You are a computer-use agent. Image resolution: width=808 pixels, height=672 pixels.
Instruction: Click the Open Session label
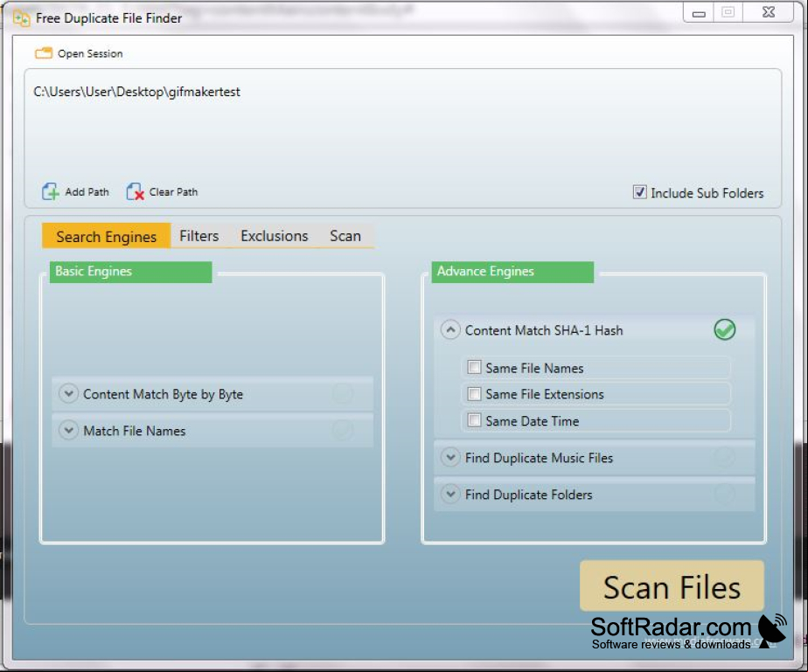click(x=90, y=53)
